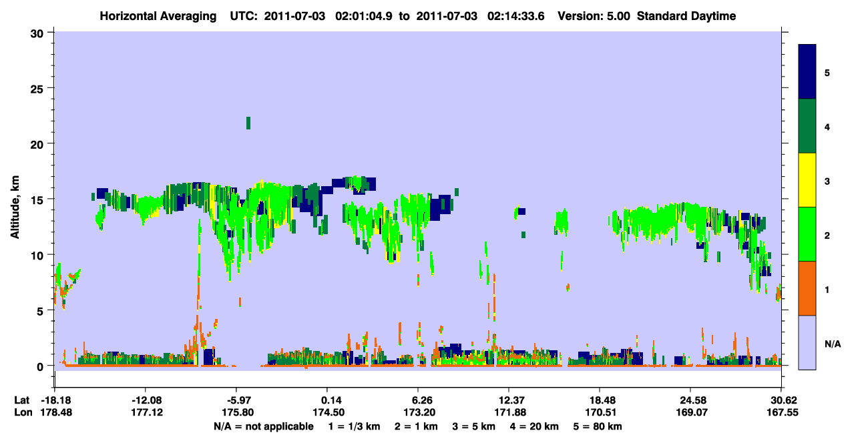
Task: Click the lavender N/A legend swatch
Action: pos(807,342)
